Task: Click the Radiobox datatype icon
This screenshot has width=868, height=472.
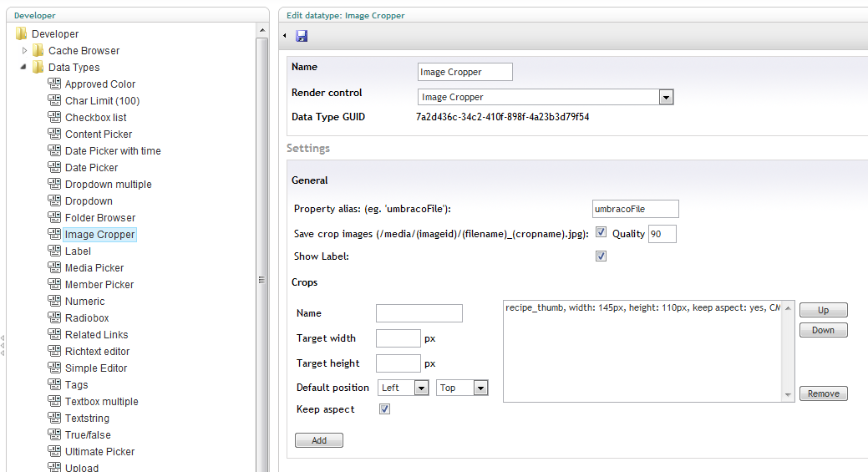Action: (x=54, y=317)
